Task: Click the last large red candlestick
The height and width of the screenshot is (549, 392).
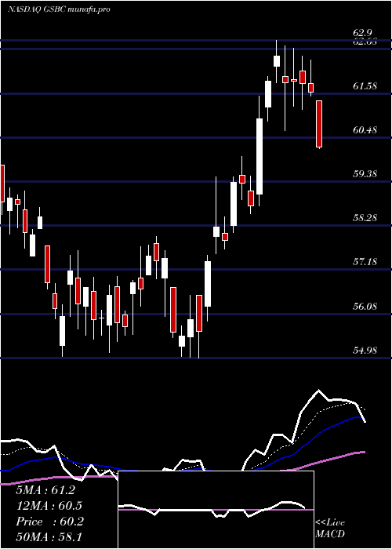Action: coord(319,124)
